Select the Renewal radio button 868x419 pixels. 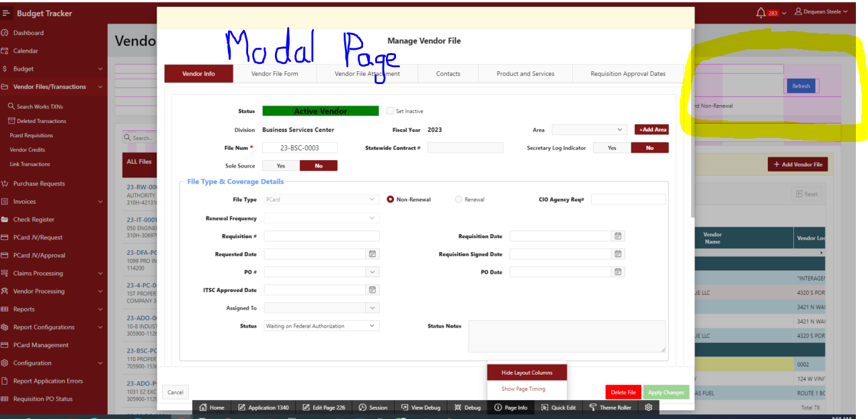[459, 200]
